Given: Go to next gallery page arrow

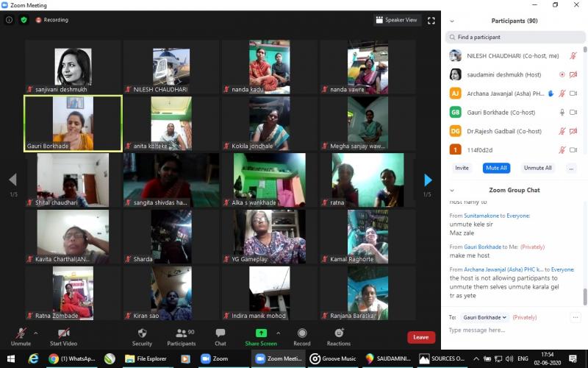Looking at the screenshot, I should pos(428,180).
